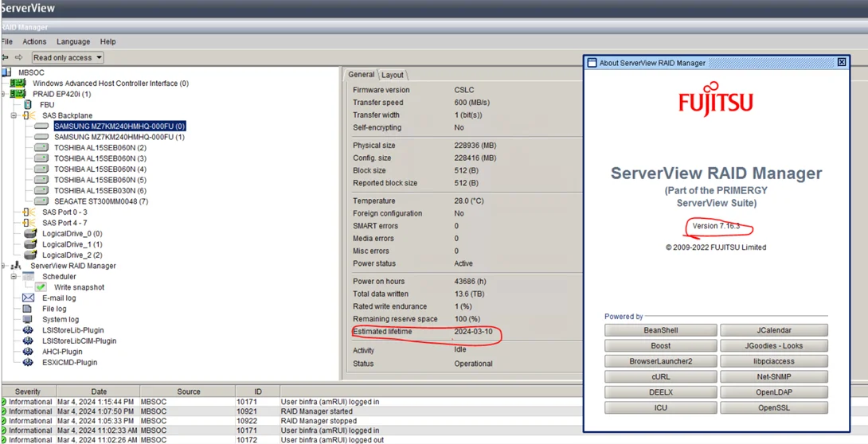Collapse the ServerView RAID Manager tree node
This screenshot has width=868, height=444.
pos(3,266)
